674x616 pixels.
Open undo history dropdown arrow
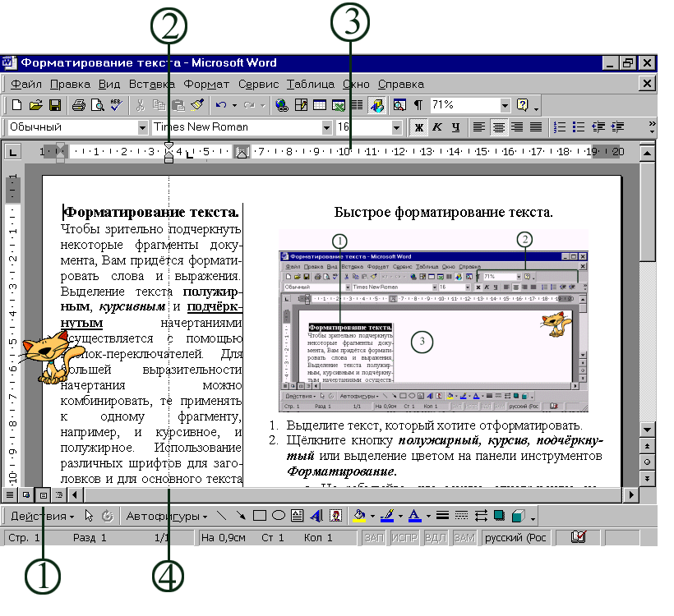pyautogui.click(x=234, y=105)
